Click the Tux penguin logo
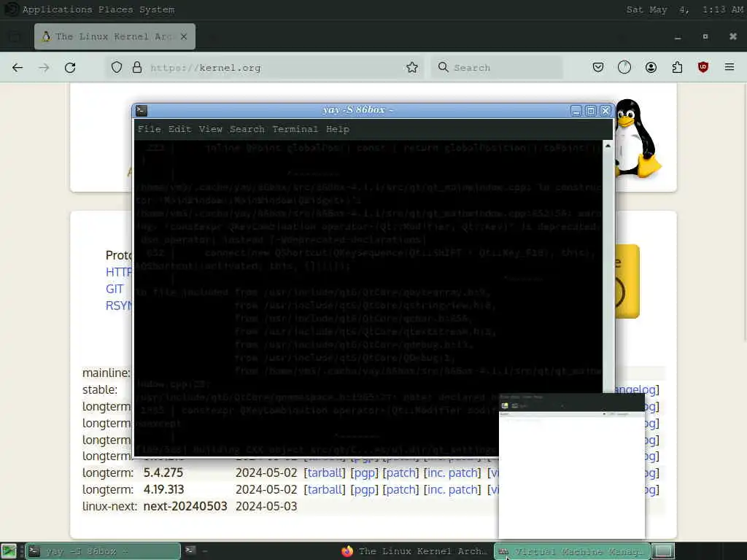 tap(637, 138)
